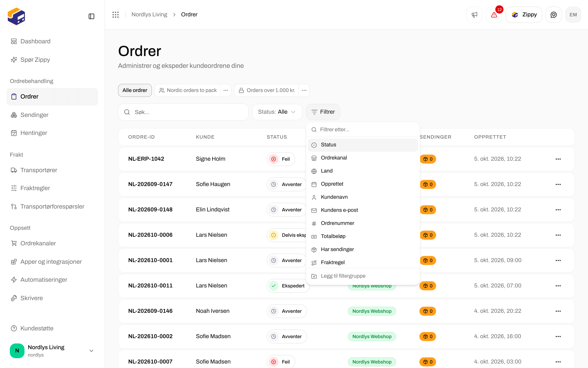Open row menu for NL-ERP-1042
Screen dimensions: 588x368
pyautogui.click(x=558, y=159)
